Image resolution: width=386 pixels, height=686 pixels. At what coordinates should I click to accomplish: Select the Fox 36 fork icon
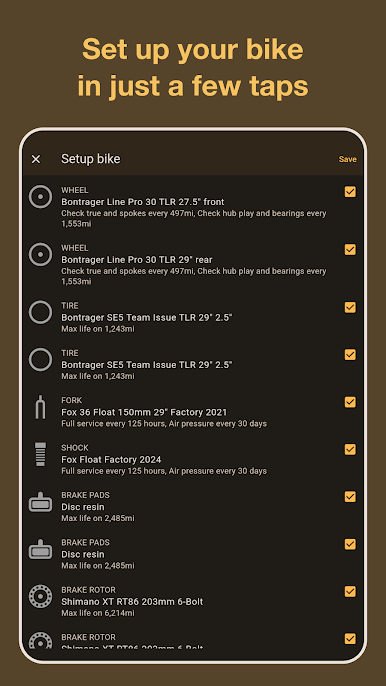[40, 407]
